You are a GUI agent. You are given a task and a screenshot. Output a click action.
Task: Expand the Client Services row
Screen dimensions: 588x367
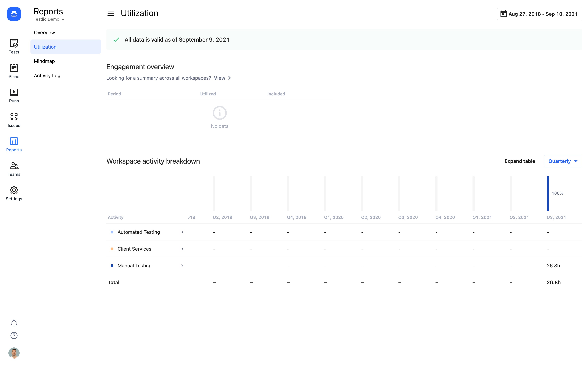(182, 249)
